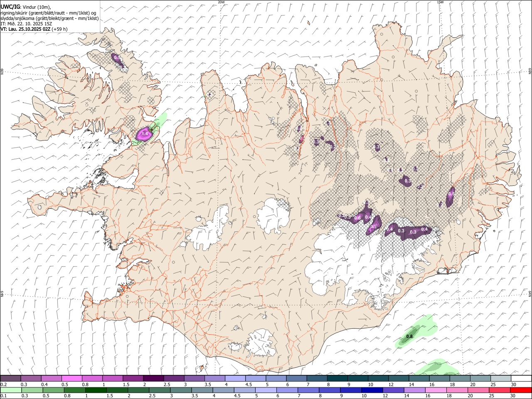The width and height of the screenshot is (532, 399).
Task: Click the 'IT: Mið. 22. 10. 2025 15Z' line
Action: tap(26, 24)
